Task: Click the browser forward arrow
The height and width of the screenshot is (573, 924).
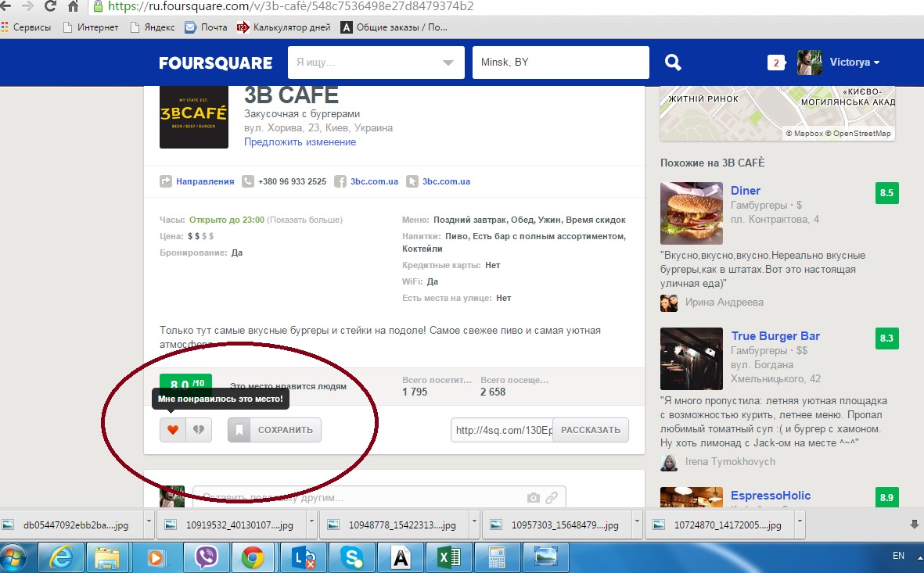Action: tap(27, 6)
